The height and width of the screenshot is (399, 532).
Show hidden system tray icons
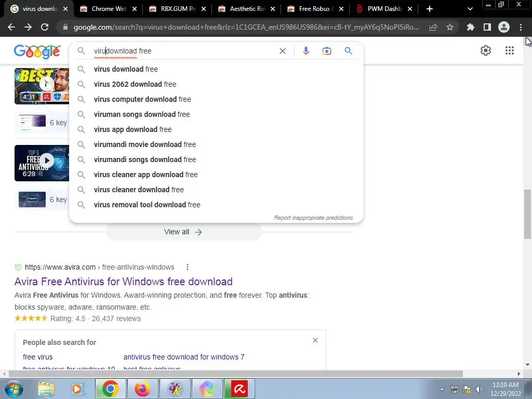coord(442,390)
